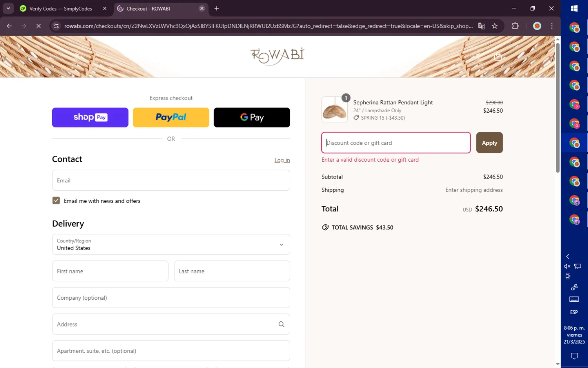Uncheck Email me with news and offers

tap(56, 200)
